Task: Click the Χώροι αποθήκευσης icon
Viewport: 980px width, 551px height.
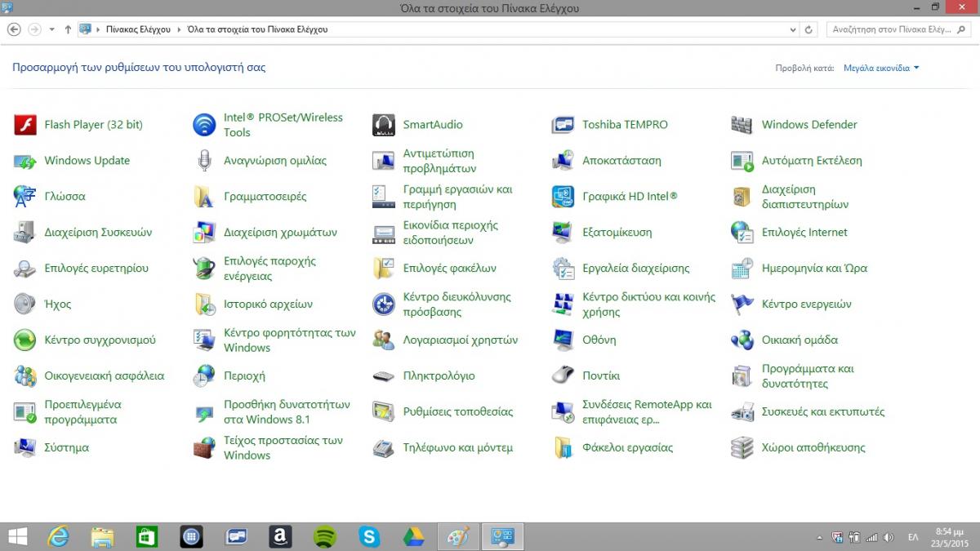Action: coord(742,448)
